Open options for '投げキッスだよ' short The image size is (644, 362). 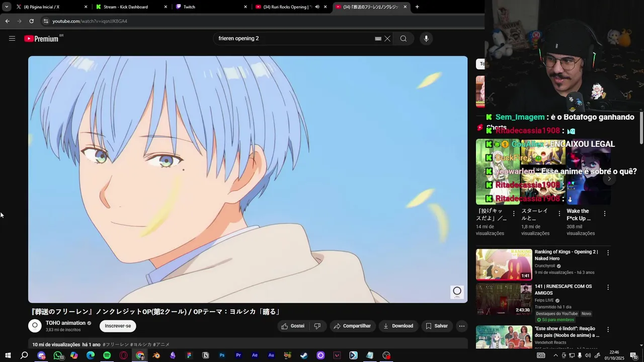point(514,214)
